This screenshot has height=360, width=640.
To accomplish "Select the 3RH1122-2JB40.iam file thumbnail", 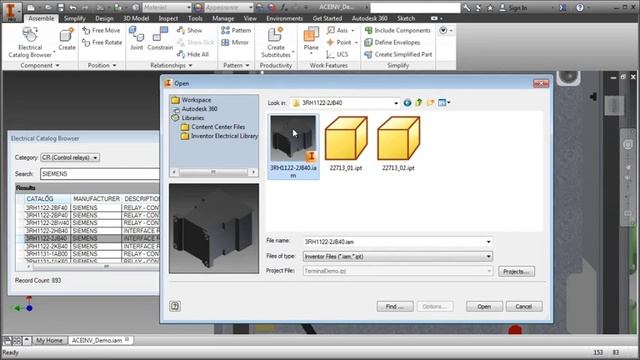I will pyautogui.click(x=293, y=147).
